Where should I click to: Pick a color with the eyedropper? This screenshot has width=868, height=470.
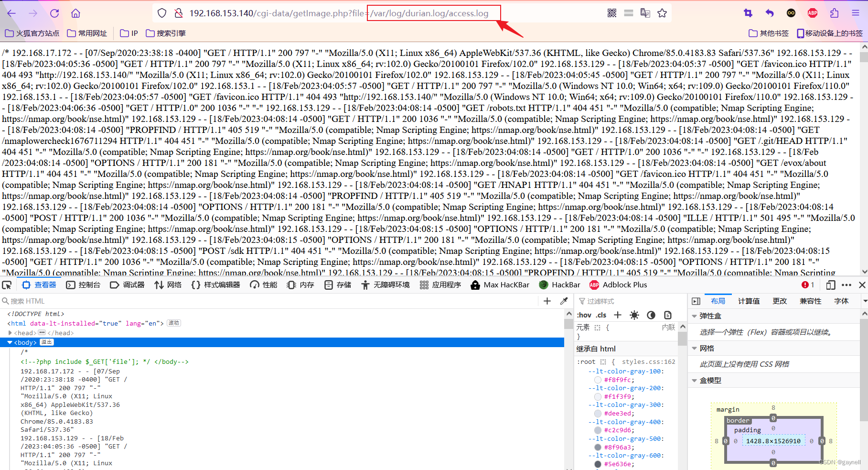pos(564,301)
